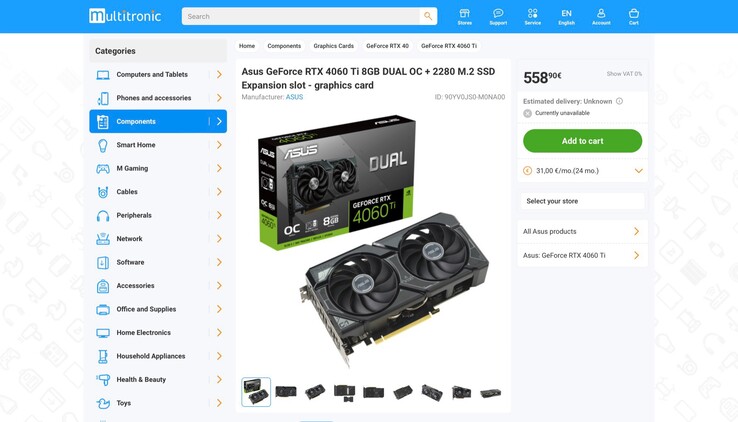
Task: Expand the Computers and Tablets category arrow
Action: click(219, 74)
